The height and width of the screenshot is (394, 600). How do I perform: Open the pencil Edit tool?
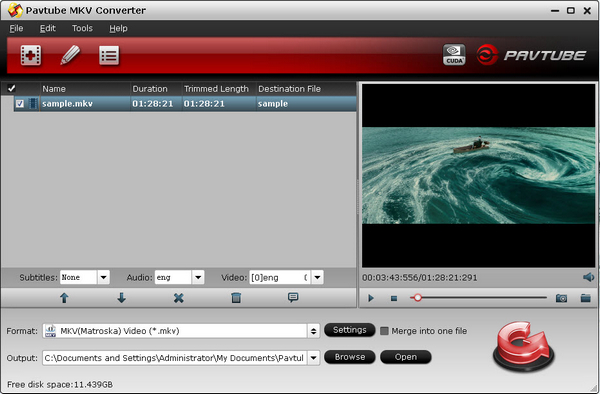pyautogui.click(x=70, y=55)
